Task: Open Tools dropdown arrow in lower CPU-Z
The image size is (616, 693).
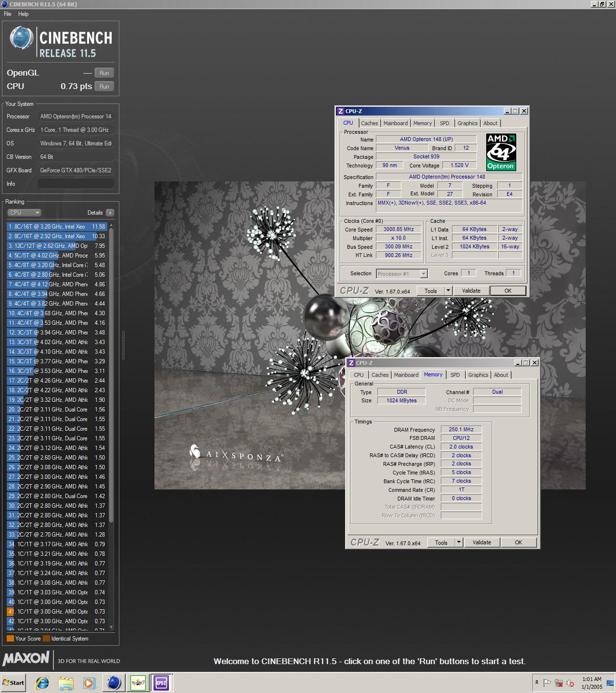Action: pyautogui.click(x=459, y=542)
